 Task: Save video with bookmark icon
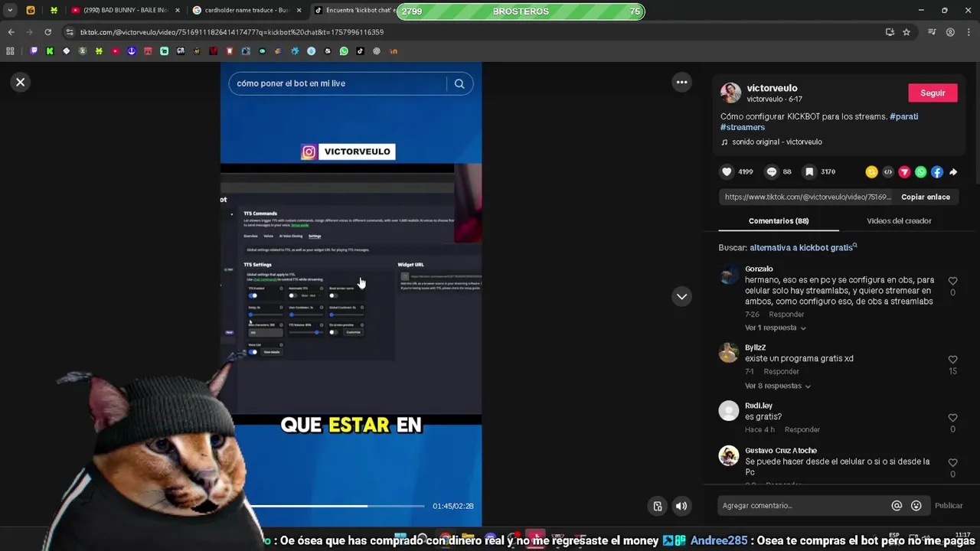coord(809,172)
